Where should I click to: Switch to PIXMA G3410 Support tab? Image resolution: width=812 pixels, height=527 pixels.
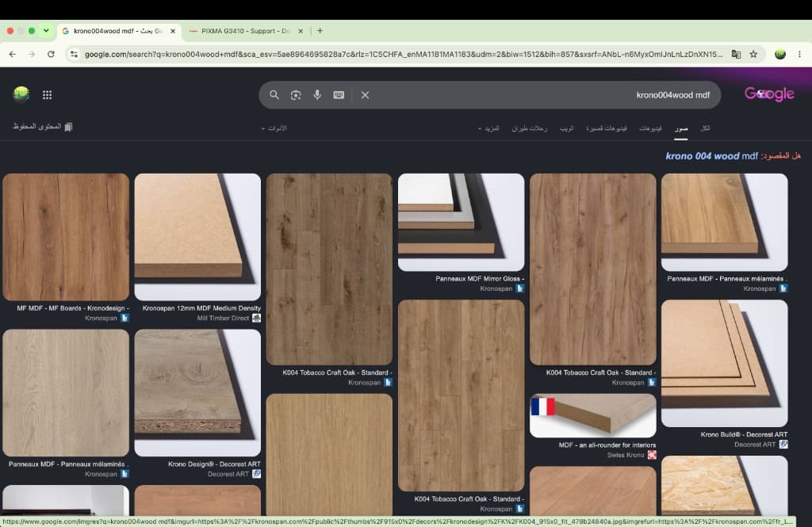[x=246, y=31]
